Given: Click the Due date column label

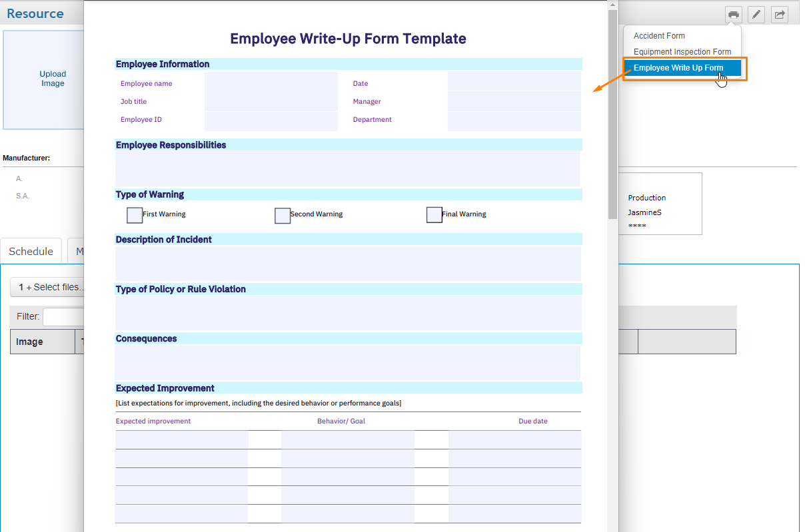Looking at the screenshot, I should (x=533, y=421).
